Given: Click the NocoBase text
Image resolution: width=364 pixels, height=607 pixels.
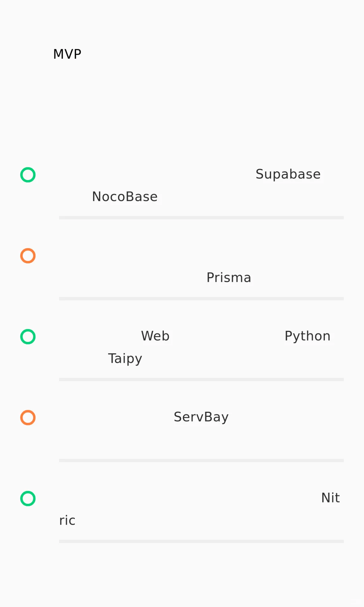Looking at the screenshot, I should click(x=125, y=197).
